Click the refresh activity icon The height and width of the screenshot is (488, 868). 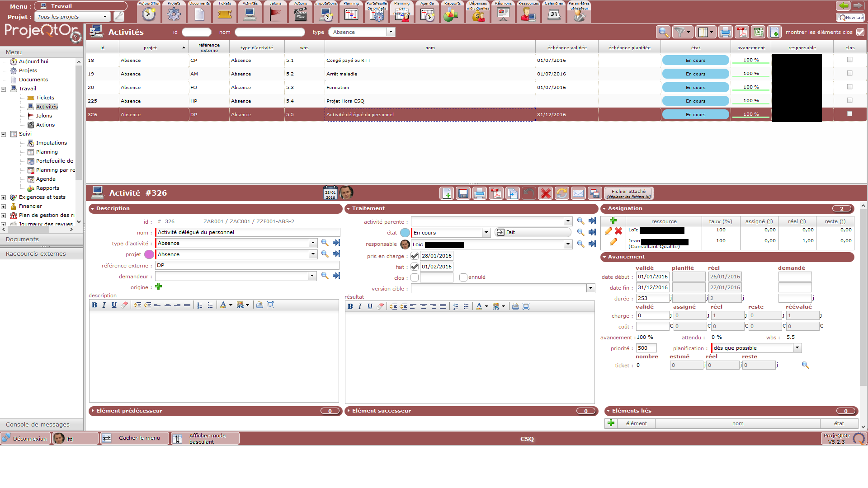click(561, 193)
